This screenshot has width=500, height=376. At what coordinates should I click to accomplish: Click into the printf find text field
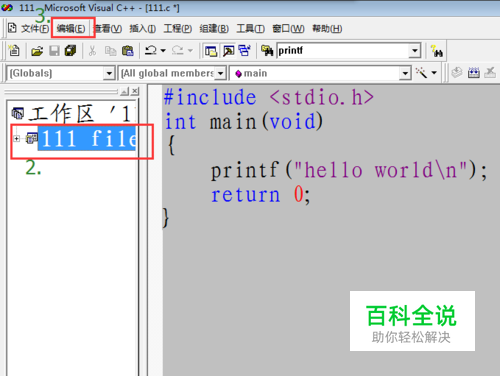[x=343, y=51]
